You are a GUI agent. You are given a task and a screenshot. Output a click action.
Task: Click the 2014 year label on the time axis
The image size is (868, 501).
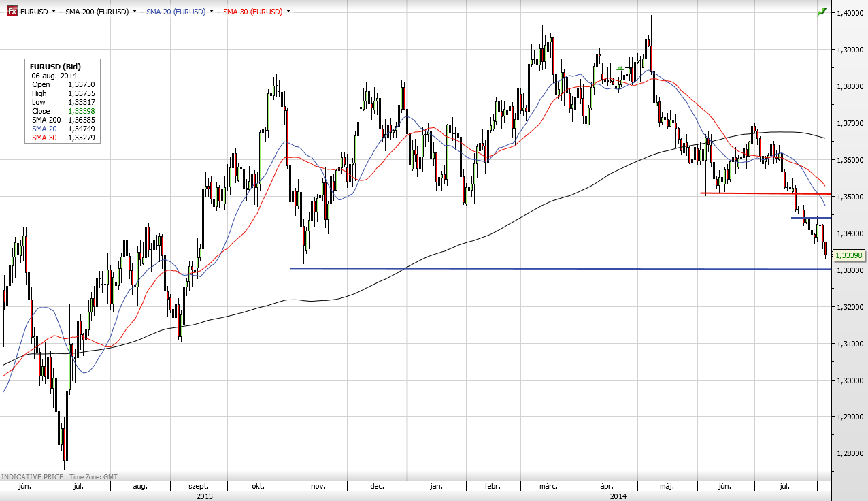(618, 496)
